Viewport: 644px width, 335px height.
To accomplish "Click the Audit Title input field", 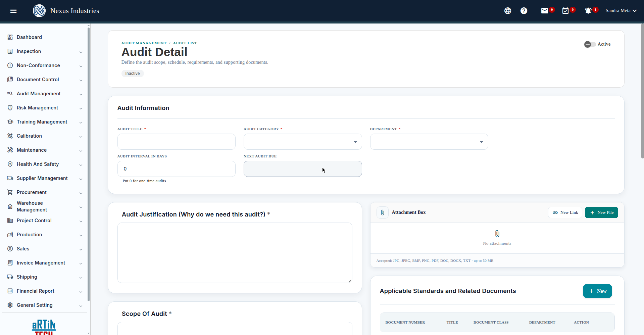I will (177, 142).
